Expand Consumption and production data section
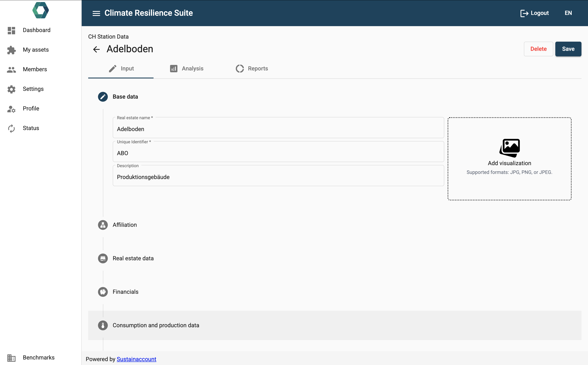Image resolution: width=588 pixels, height=365 pixels. pyautogui.click(x=156, y=325)
